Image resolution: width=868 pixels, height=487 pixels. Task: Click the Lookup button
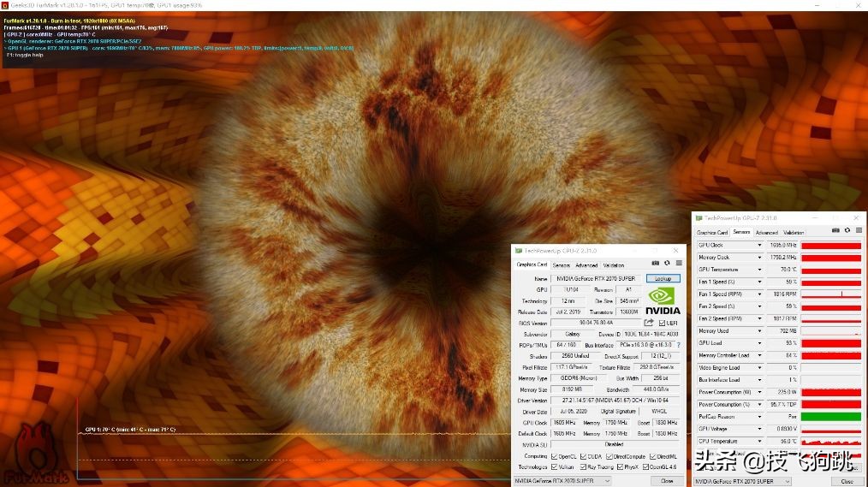(x=663, y=278)
